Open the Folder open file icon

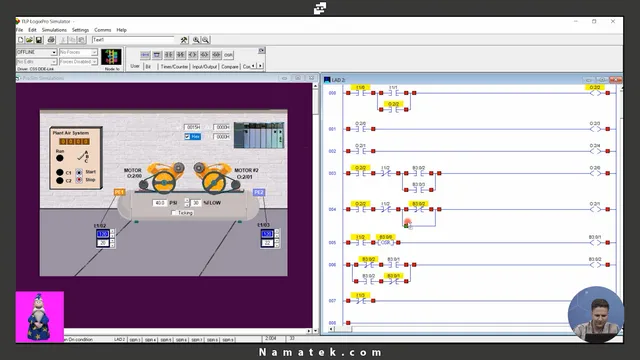click(x=29, y=40)
